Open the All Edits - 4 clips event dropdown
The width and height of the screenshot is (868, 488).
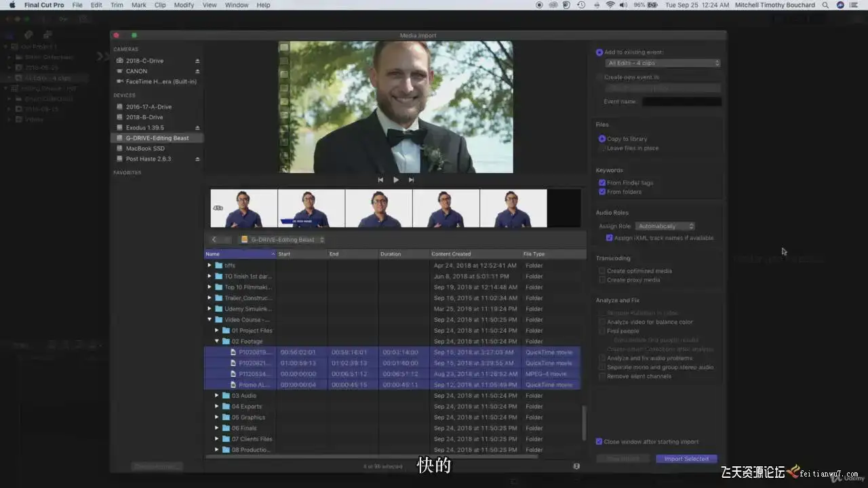click(x=663, y=63)
